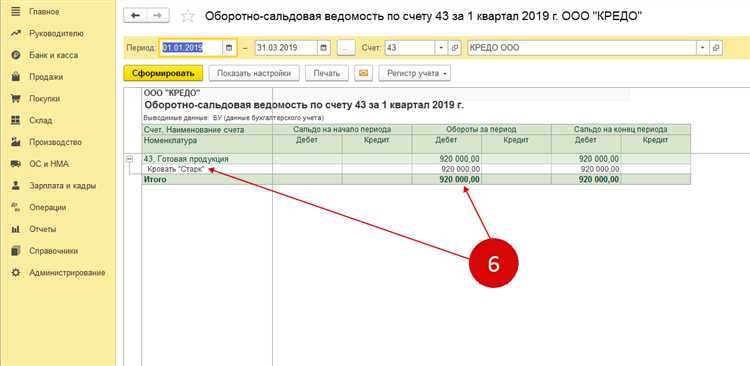
Task: Select the Кровать "Старк" row
Action: tap(176, 169)
